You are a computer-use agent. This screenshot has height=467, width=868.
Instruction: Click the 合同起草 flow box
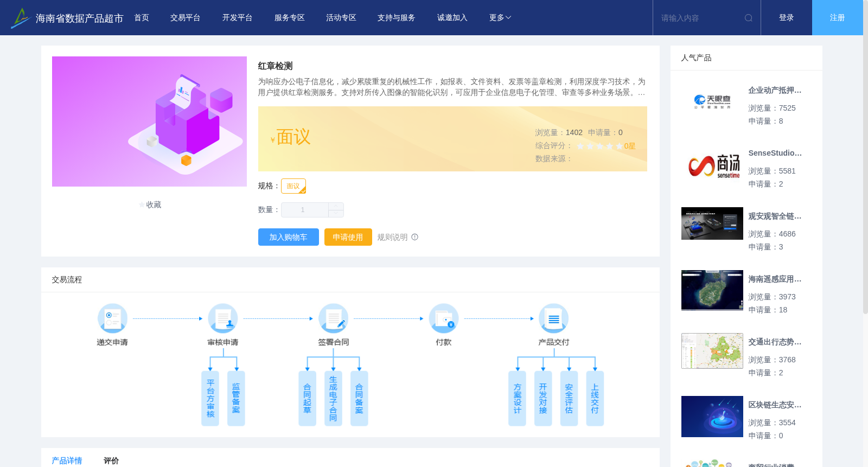[x=307, y=399]
